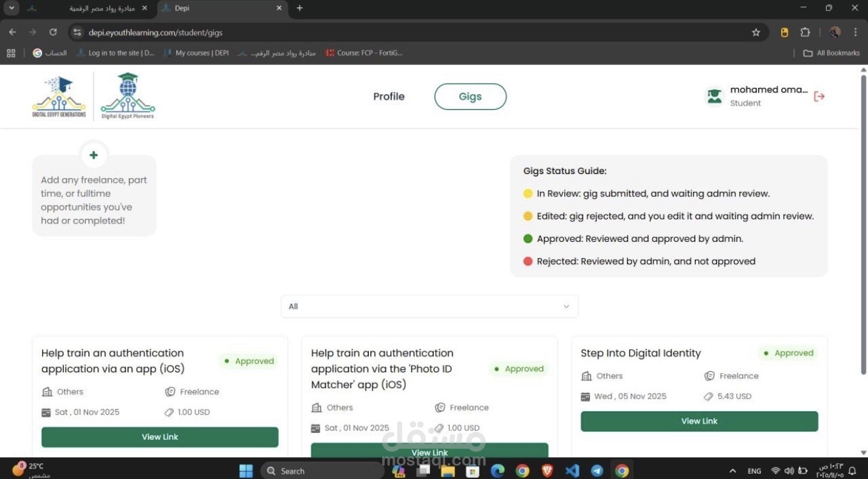Screen dimensions: 868x479
Task: Open the الحساب bookmark
Action: coord(50,53)
